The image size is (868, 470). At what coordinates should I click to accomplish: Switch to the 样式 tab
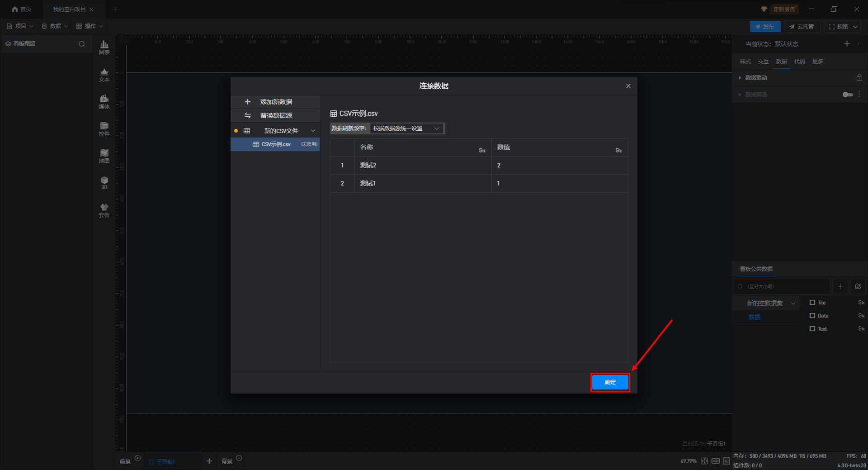point(745,62)
